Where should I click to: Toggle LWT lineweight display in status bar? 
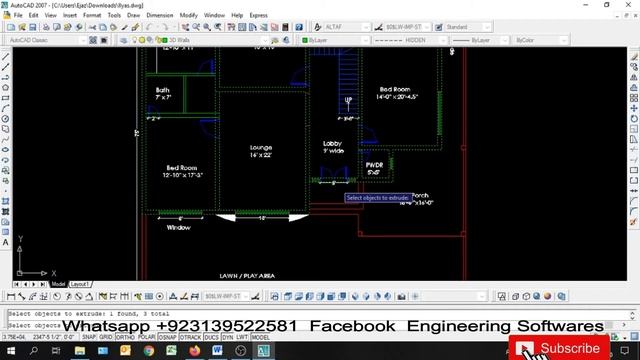[x=242, y=337]
